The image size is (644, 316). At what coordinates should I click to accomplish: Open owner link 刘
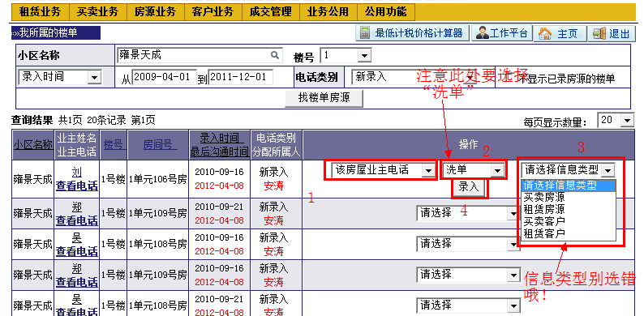coord(77,173)
